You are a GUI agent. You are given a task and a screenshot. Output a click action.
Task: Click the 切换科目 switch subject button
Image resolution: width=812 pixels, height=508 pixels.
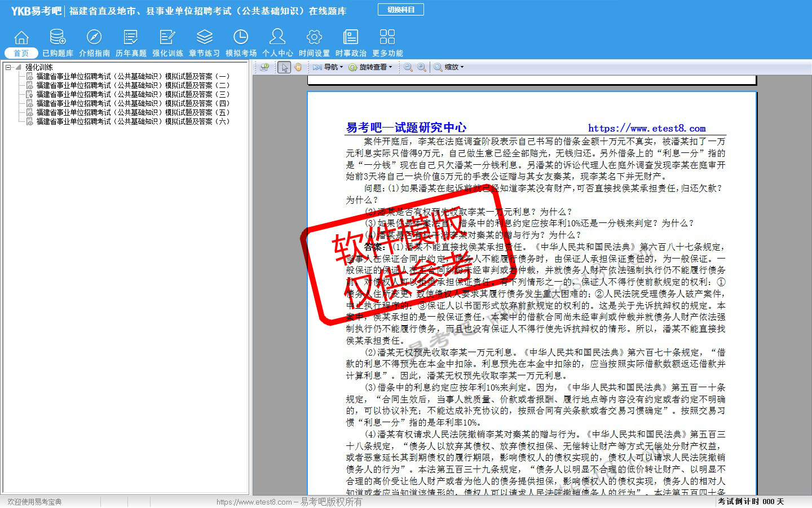tap(401, 10)
